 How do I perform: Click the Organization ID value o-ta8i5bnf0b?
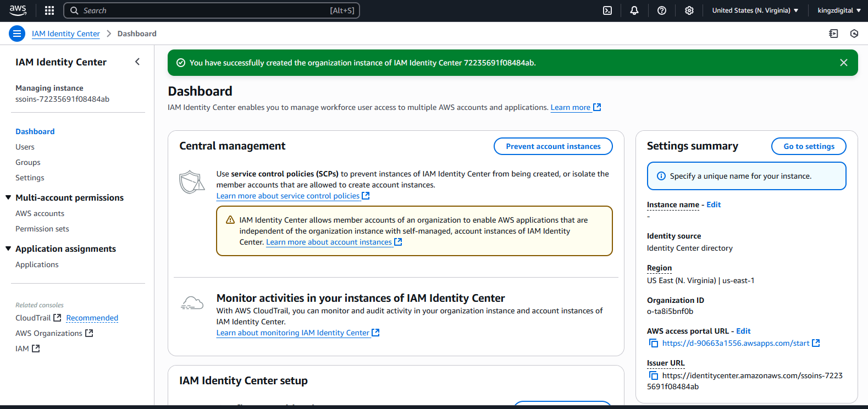(670, 311)
